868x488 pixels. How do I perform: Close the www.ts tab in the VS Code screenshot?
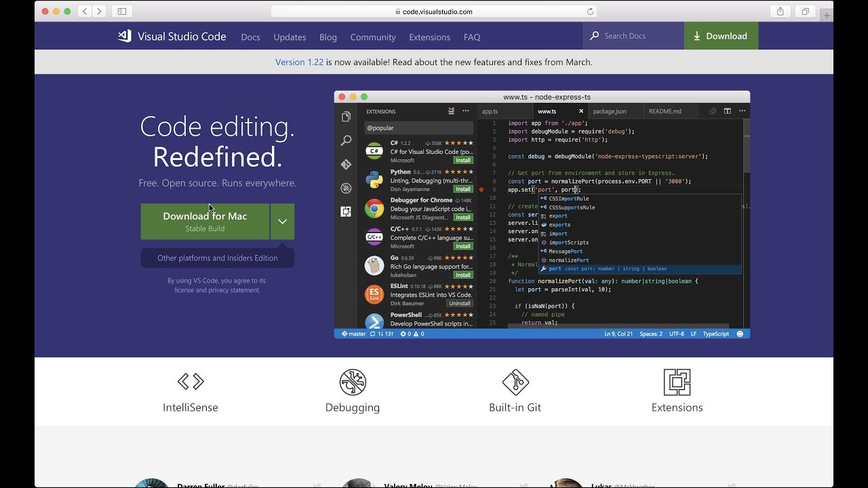(581, 111)
